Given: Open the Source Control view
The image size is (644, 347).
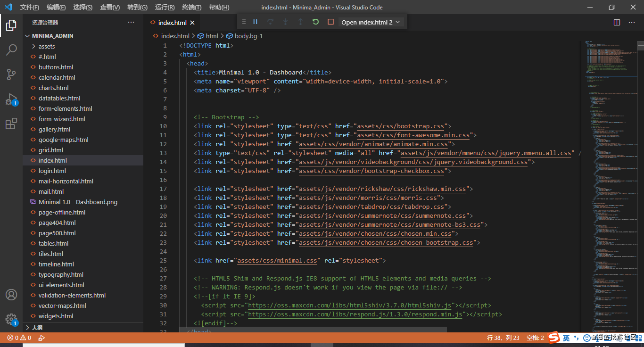Looking at the screenshot, I should coord(11,74).
